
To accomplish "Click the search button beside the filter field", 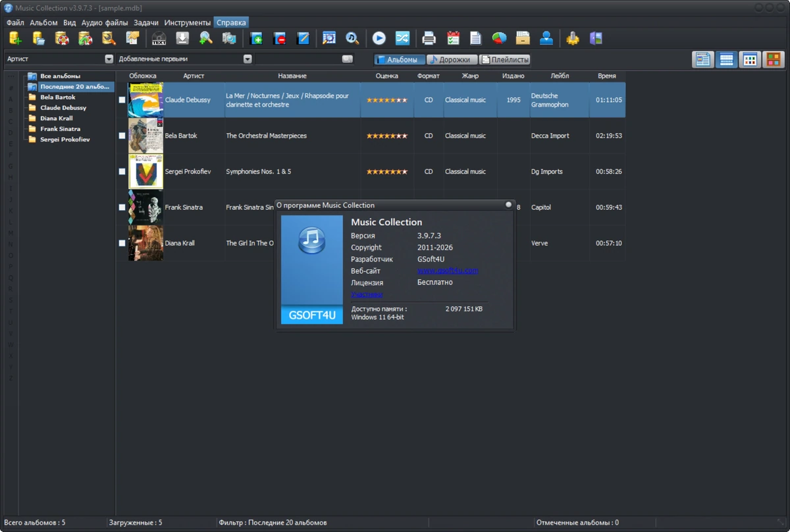I will [348, 59].
